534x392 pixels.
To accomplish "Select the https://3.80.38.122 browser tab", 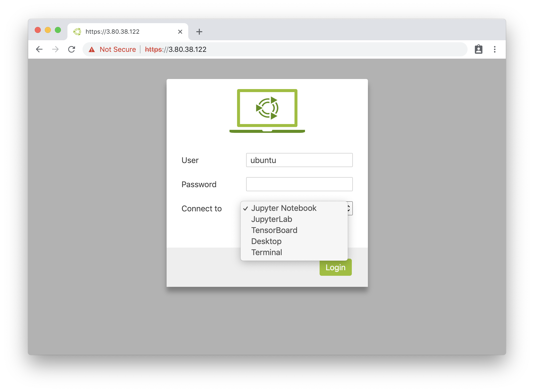I will tap(128, 32).
